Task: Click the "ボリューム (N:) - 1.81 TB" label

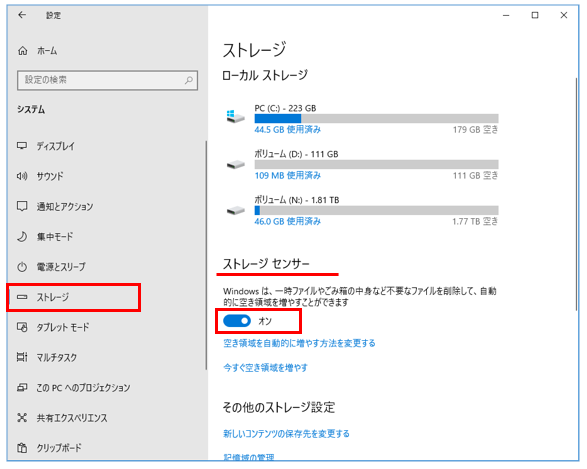Action: (x=297, y=200)
